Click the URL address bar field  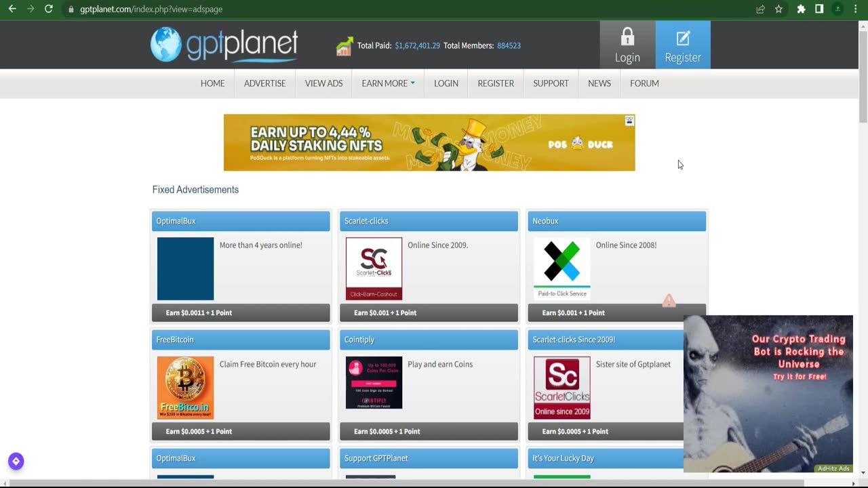[x=407, y=9]
